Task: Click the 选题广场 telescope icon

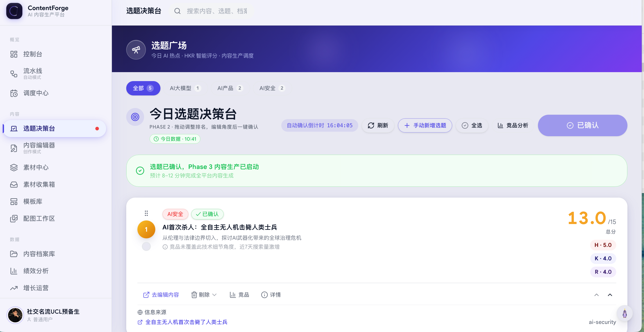Action: pyautogui.click(x=136, y=50)
